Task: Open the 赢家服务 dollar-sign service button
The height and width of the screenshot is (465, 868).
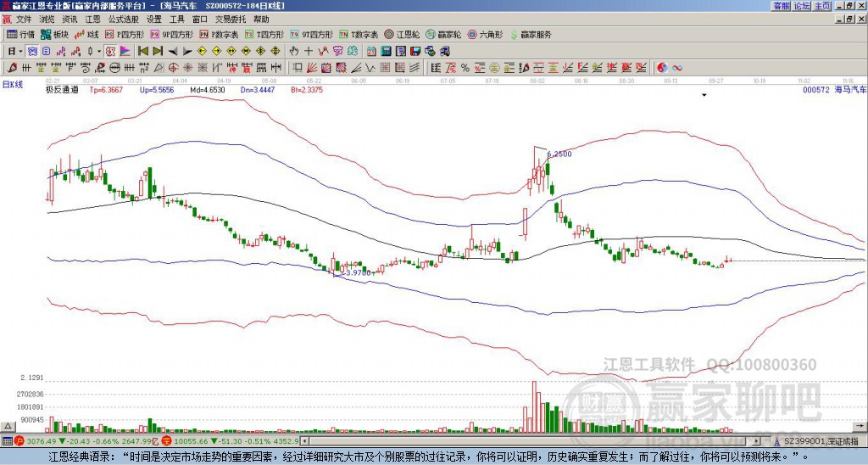Action: pos(531,35)
